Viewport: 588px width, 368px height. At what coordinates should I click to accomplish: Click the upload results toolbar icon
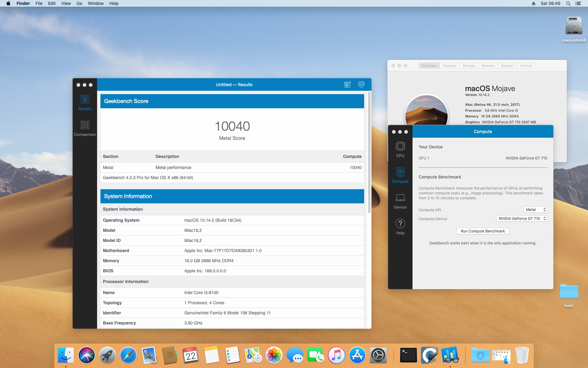347,85
